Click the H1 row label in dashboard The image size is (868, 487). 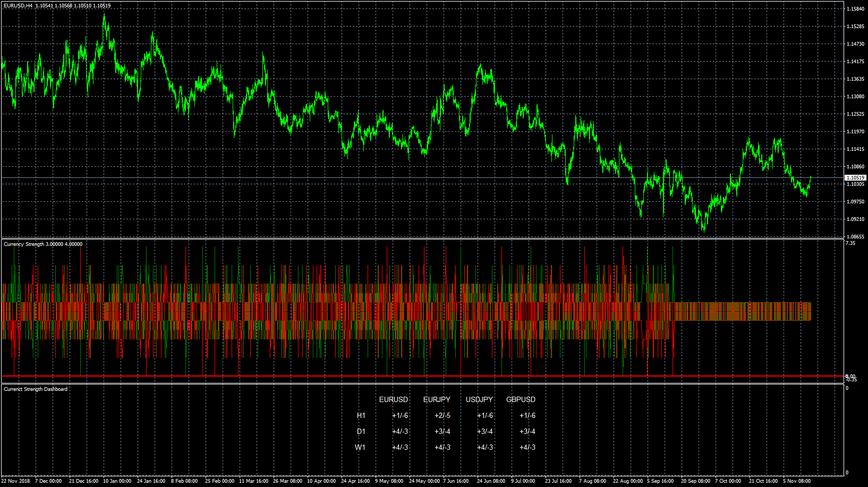361,415
